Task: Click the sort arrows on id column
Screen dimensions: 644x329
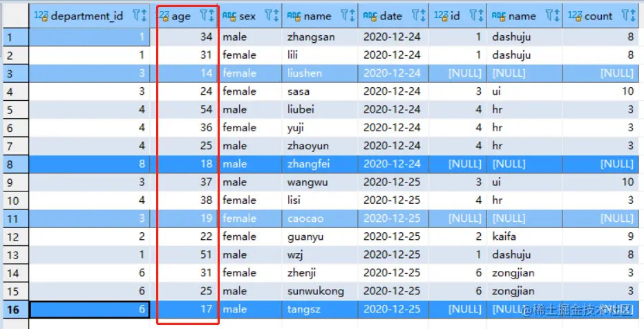Action: (480, 16)
